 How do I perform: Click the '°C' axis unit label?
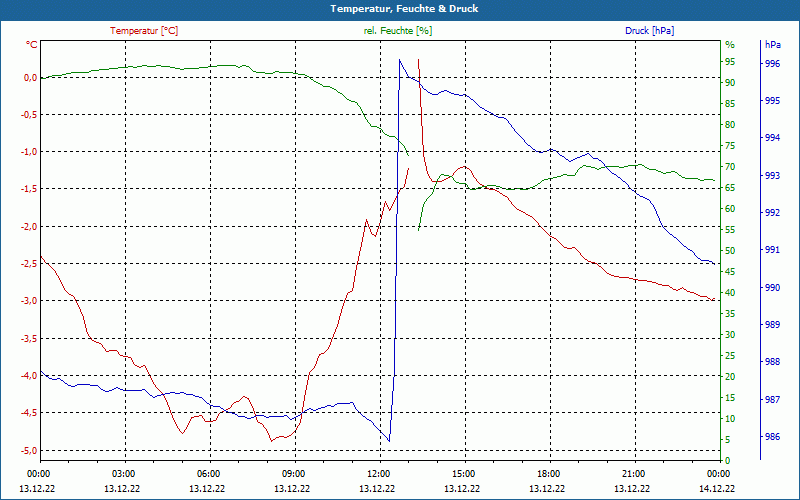32,45
